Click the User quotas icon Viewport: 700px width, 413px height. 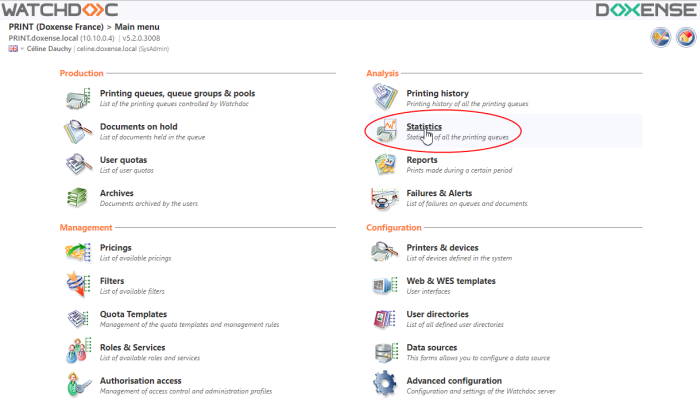79,165
